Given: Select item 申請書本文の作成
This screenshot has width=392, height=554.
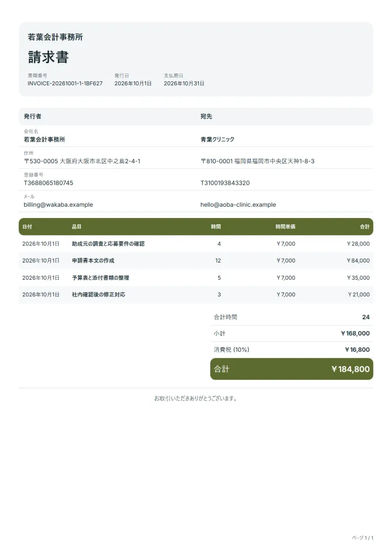Looking at the screenshot, I should [x=93, y=261].
